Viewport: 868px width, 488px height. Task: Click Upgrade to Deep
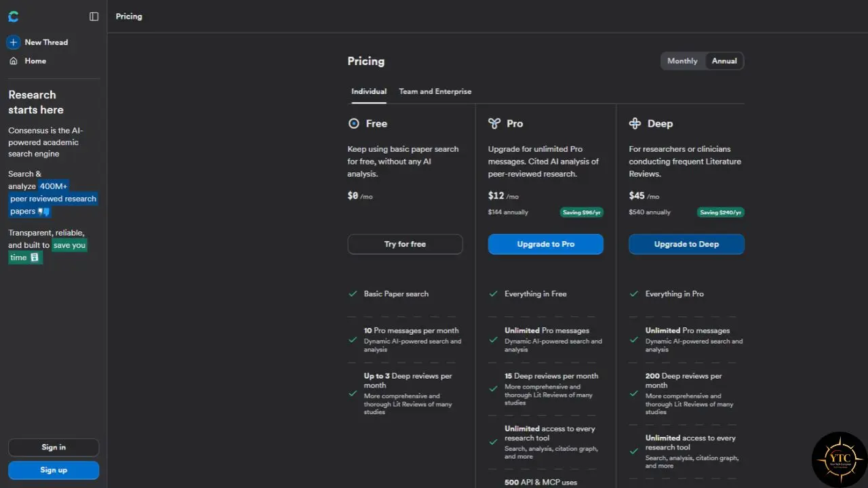686,244
